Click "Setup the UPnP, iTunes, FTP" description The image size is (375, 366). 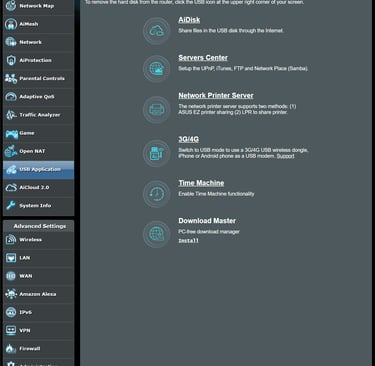pos(243,68)
